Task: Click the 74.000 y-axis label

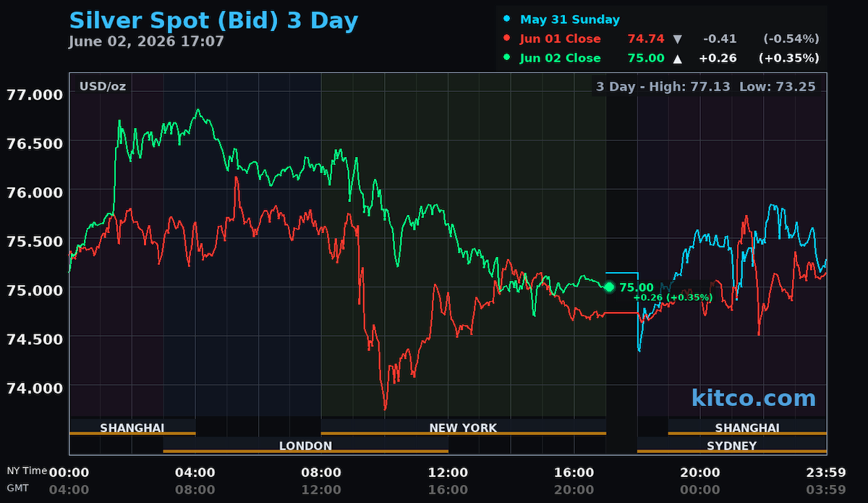Action: coord(35,387)
